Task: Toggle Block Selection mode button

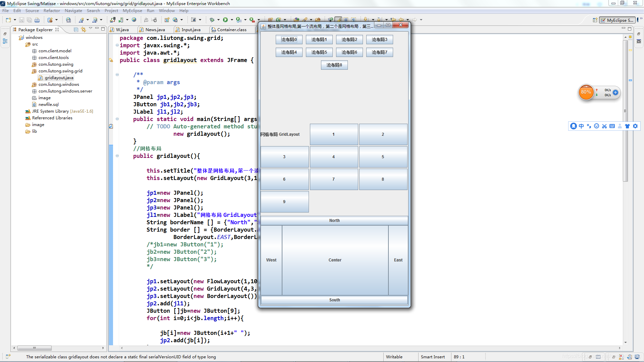Action: point(346,20)
